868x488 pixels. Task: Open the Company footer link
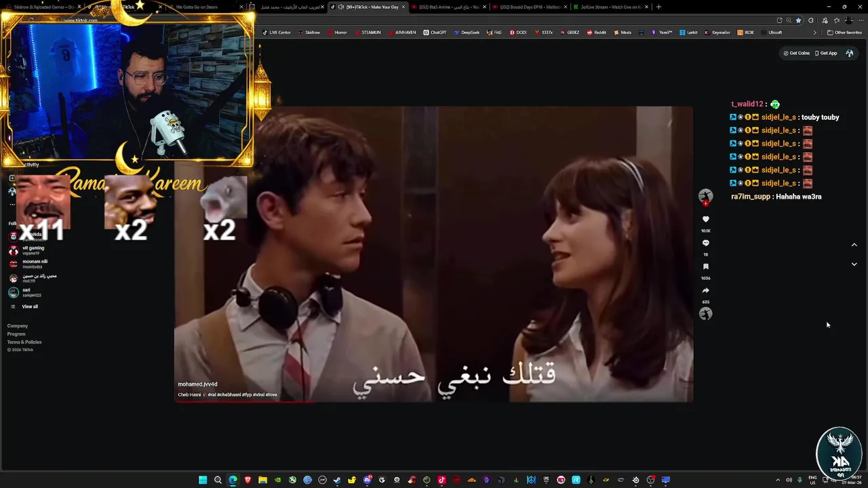tap(18, 326)
